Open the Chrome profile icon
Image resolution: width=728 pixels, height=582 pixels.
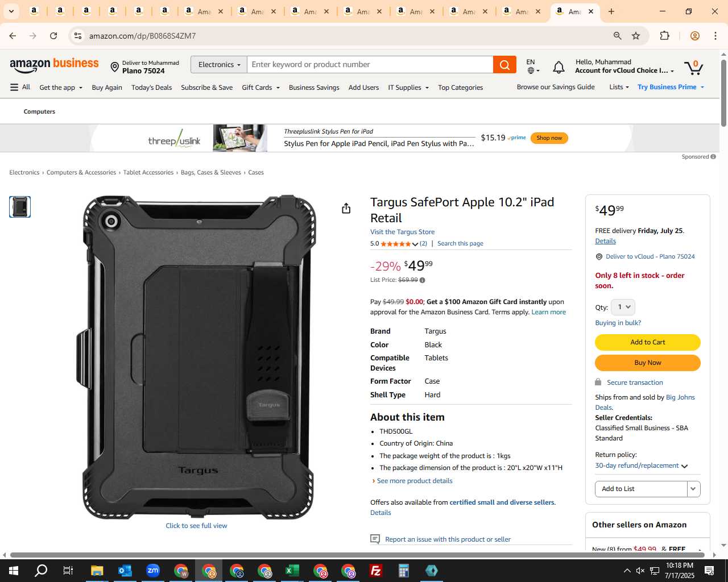click(x=694, y=36)
